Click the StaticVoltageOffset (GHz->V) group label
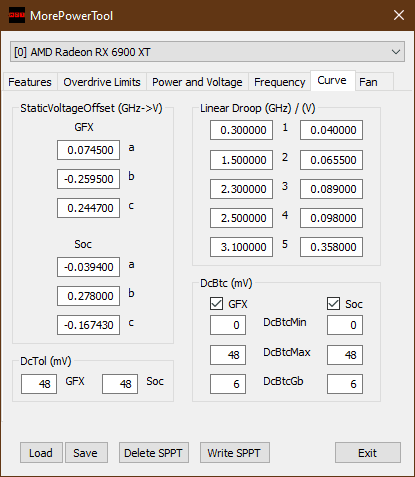The width and height of the screenshot is (415, 477). (91, 108)
